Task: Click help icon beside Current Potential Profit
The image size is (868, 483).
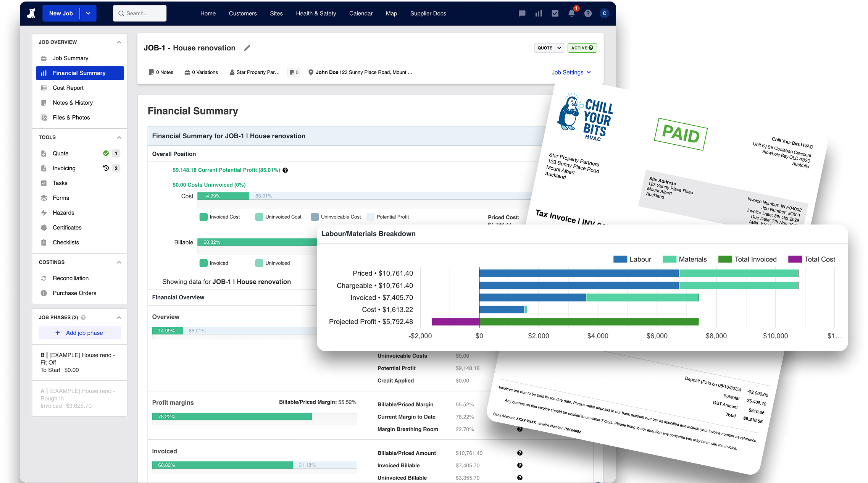Action: click(285, 170)
